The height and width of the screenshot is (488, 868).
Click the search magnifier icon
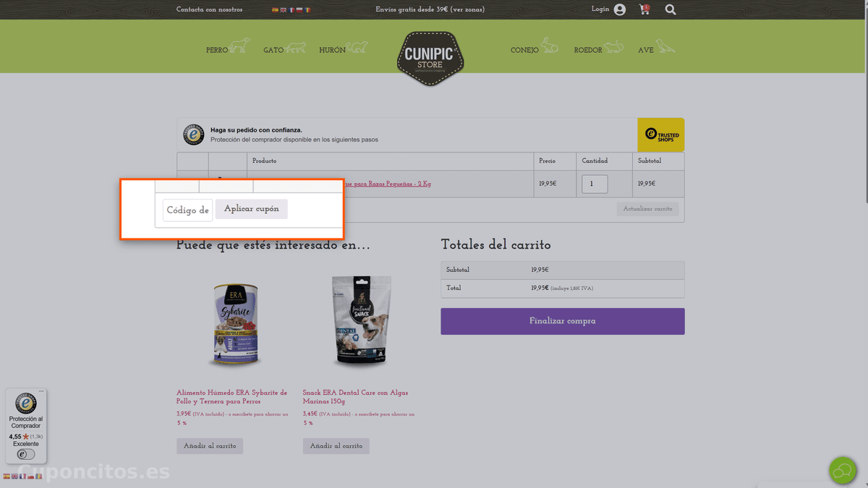pos(671,9)
